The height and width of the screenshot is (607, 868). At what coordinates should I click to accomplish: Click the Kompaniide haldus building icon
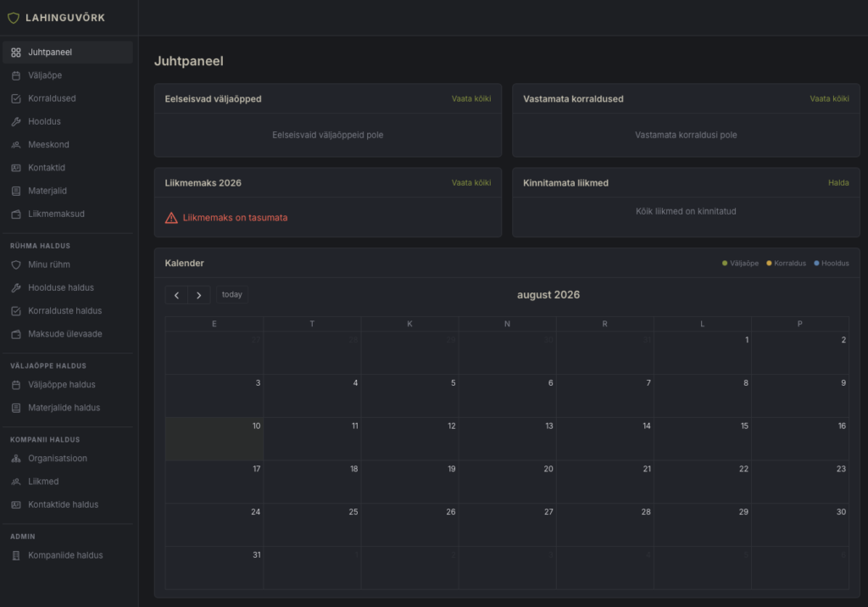coord(16,555)
